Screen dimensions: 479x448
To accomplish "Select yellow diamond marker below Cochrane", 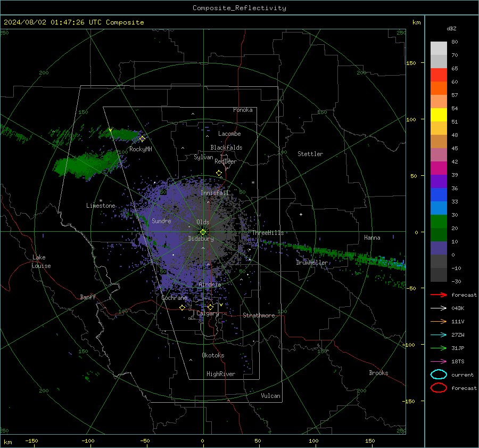I will pyautogui.click(x=182, y=308).
